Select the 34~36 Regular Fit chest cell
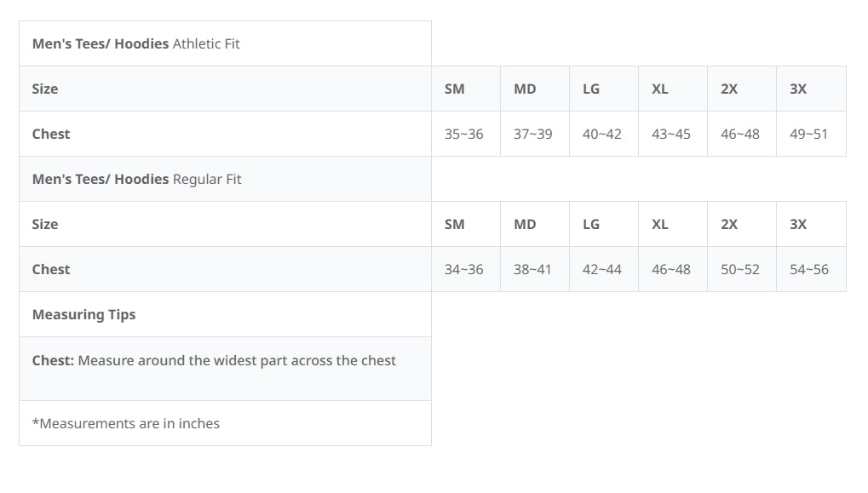The height and width of the screenshot is (493, 868). (463, 269)
